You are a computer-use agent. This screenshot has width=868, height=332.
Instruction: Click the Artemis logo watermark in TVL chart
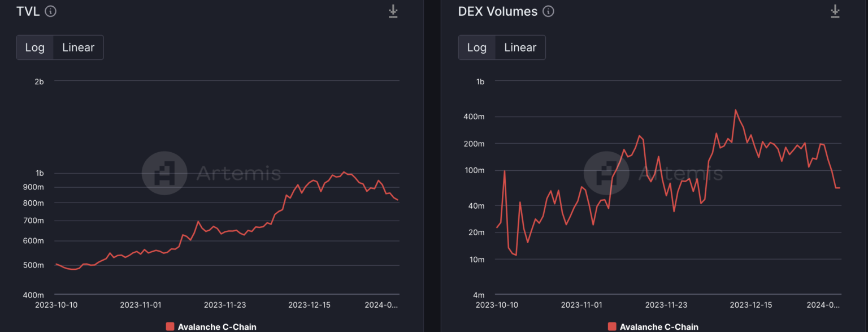tap(164, 173)
